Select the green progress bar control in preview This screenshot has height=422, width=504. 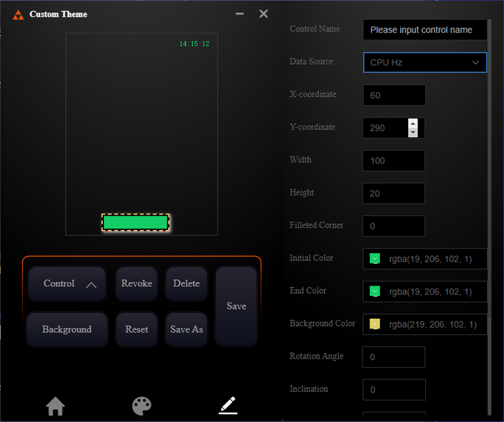135,222
